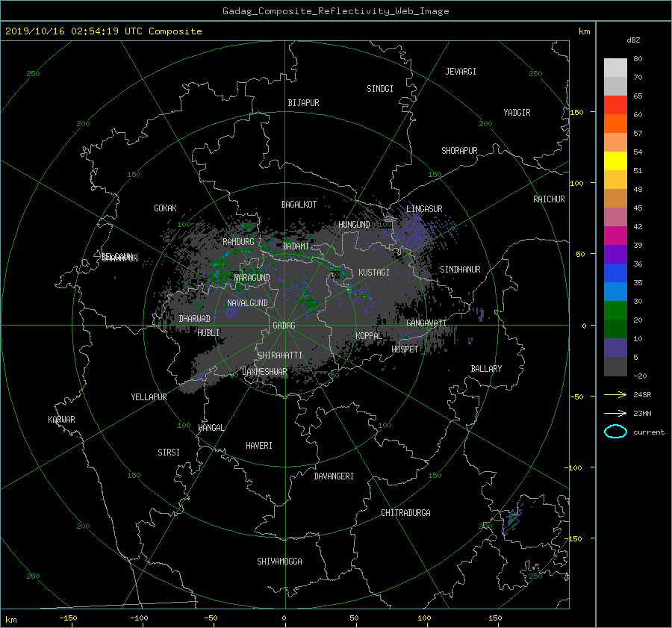Click the SHORAPUR city label
This screenshot has width=672, height=628.
(459, 151)
